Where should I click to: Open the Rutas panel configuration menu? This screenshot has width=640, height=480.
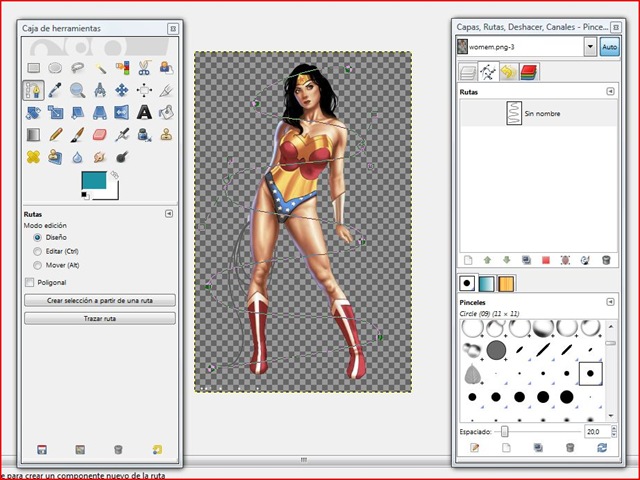pos(609,91)
